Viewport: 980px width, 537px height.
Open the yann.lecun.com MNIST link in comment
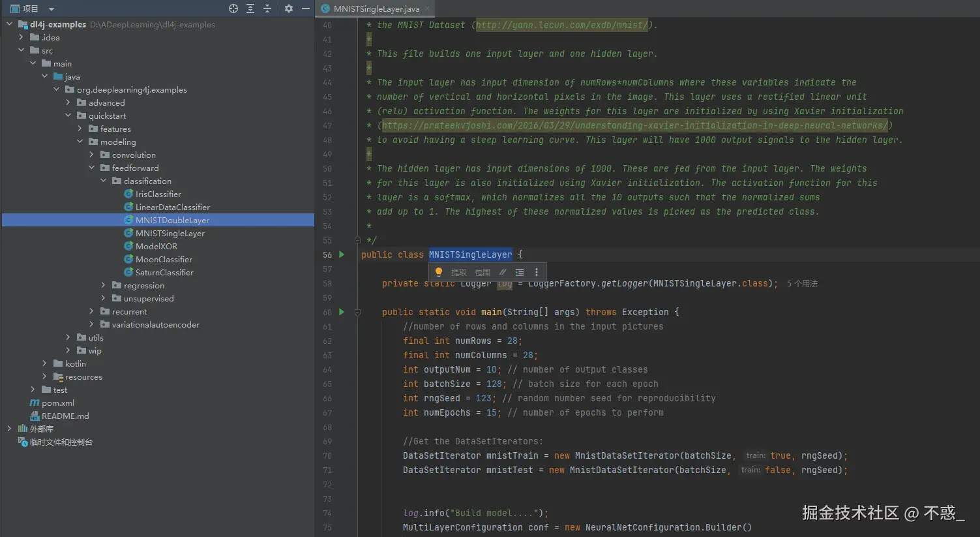[561, 25]
